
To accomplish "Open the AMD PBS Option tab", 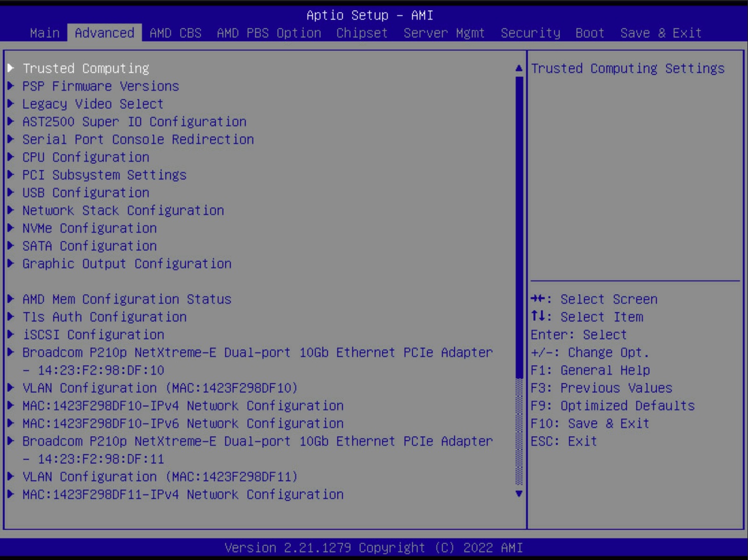I will [269, 33].
